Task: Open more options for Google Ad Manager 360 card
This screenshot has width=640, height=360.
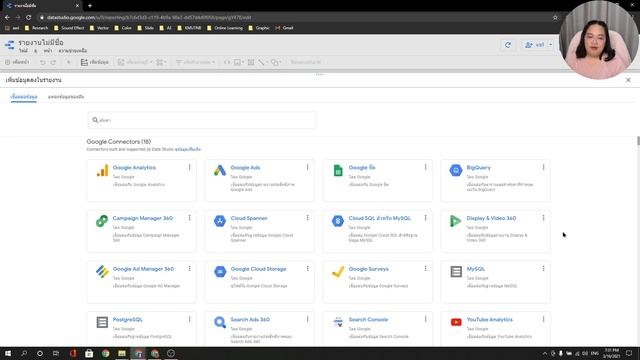Action: (x=189, y=269)
